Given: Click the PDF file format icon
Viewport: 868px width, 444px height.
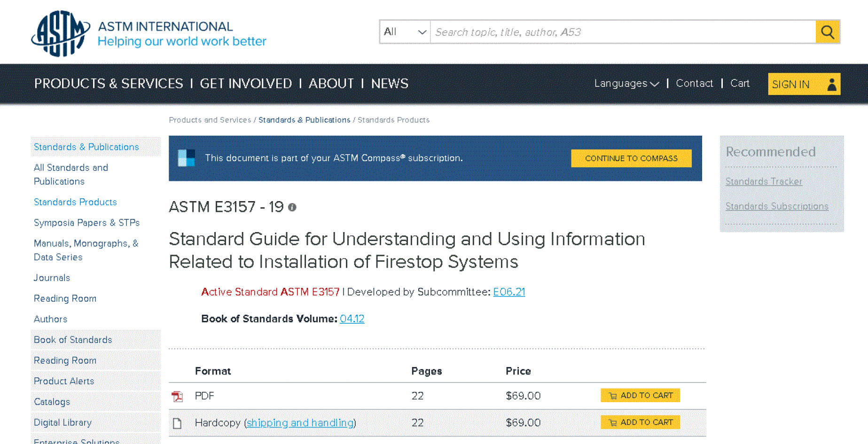Looking at the screenshot, I should 177,396.
